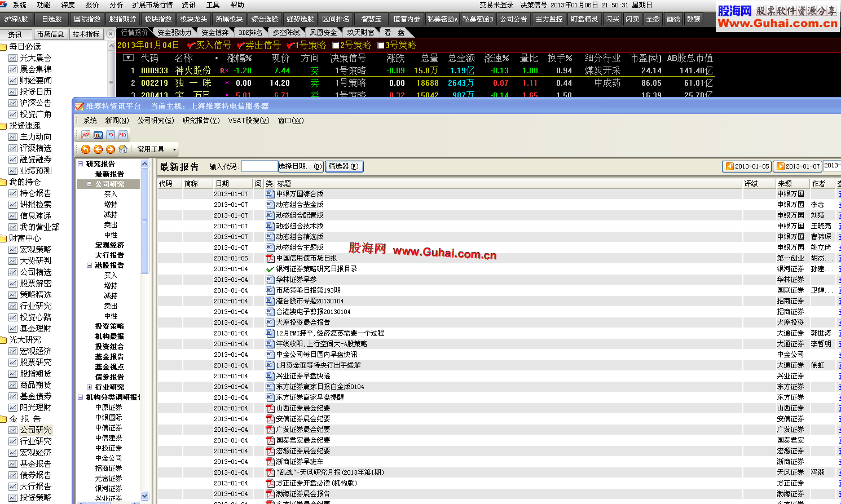
Task: Click the 持仓报告 chart icon
Action: (13, 193)
